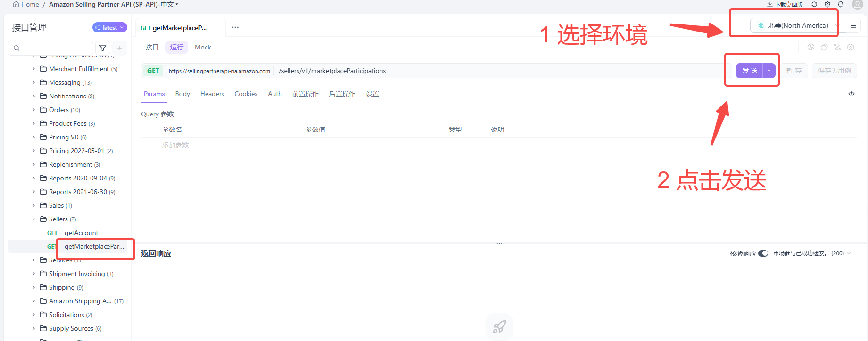The width and height of the screenshot is (868, 341).
Task: Switch to the Body tab
Action: click(x=182, y=94)
